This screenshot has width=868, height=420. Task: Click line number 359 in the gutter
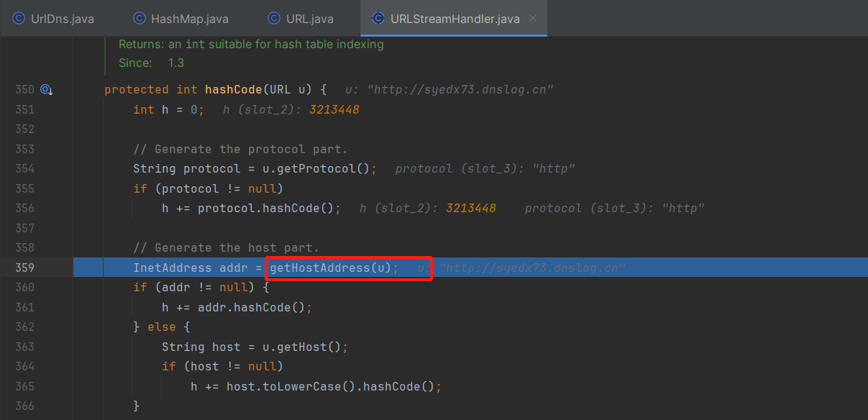point(24,268)
